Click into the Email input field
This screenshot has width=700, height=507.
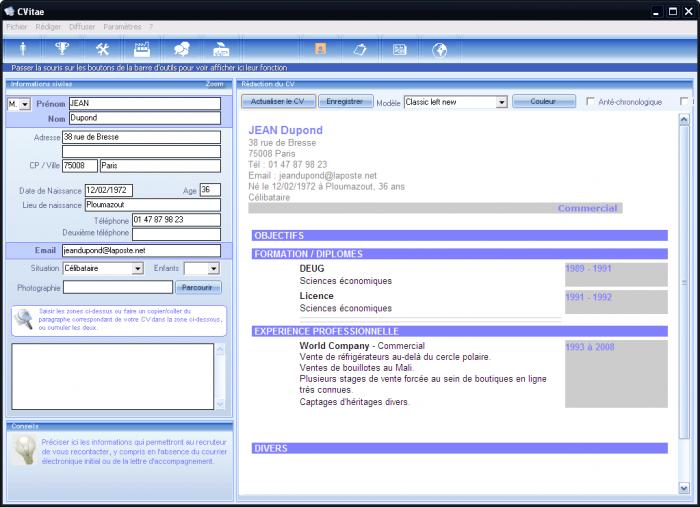tap(140, 250)
